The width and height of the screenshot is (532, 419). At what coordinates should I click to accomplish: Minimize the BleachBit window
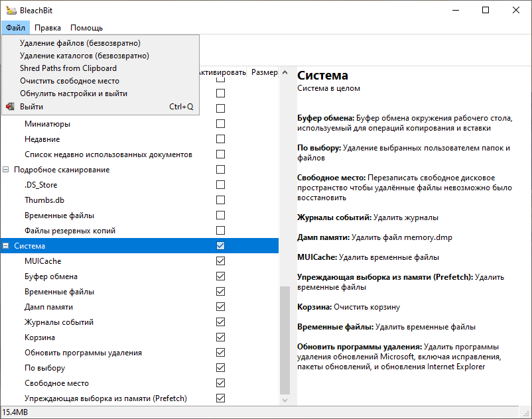456,10
